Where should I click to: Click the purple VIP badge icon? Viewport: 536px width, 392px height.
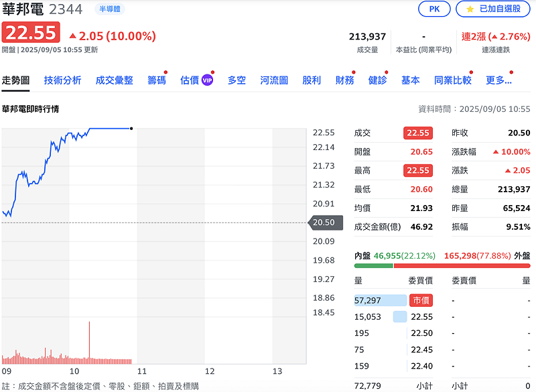[x=207, y=80]
